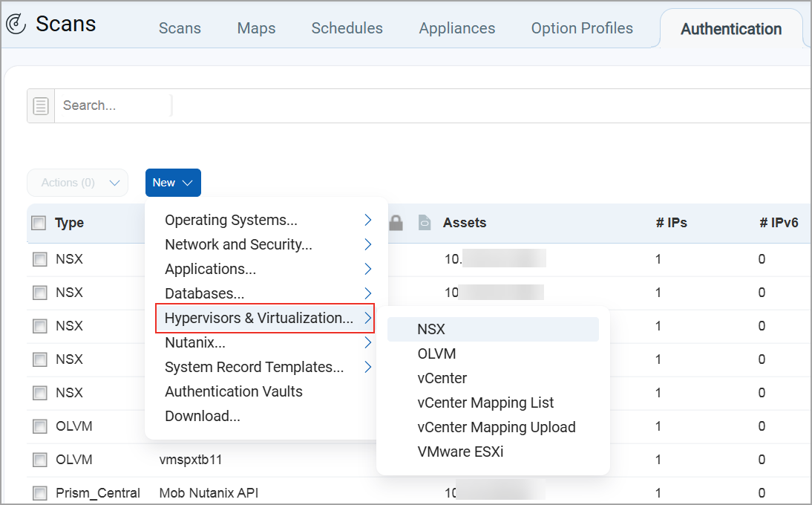
Task: Check the OLVM vmspxtb11 row checkbox
Action: click(x=40, y=460)
